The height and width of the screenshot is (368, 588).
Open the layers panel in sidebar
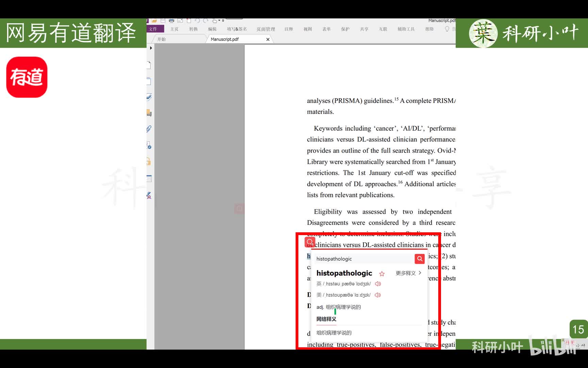[x=149, y=97]
